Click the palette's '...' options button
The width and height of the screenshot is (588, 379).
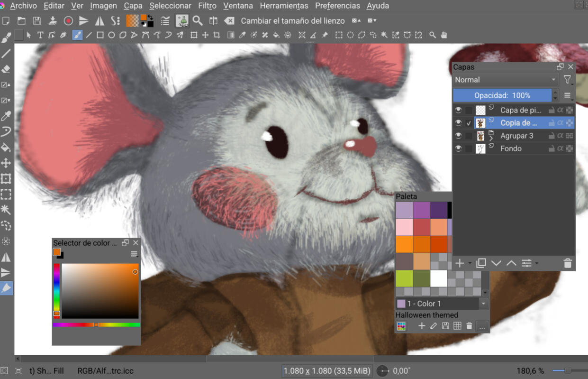(482, 326)
